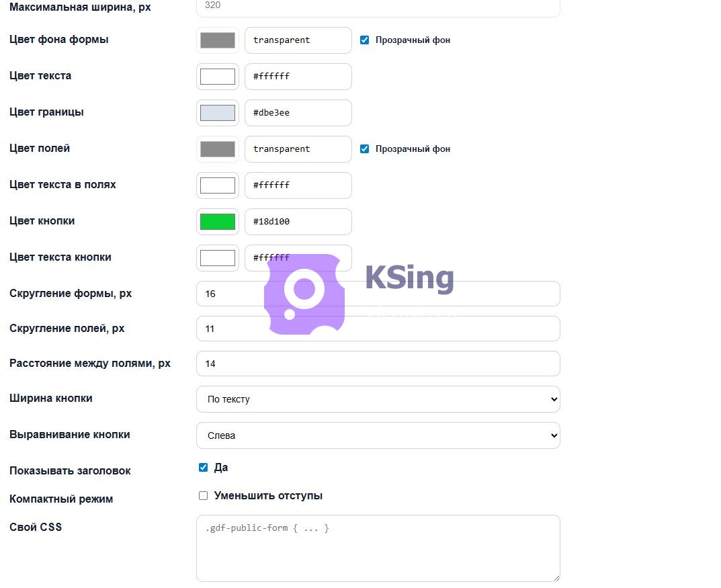Screen dimensions: 721x588
Task: Click the field color transparent value field
Action: coord(298,149)
